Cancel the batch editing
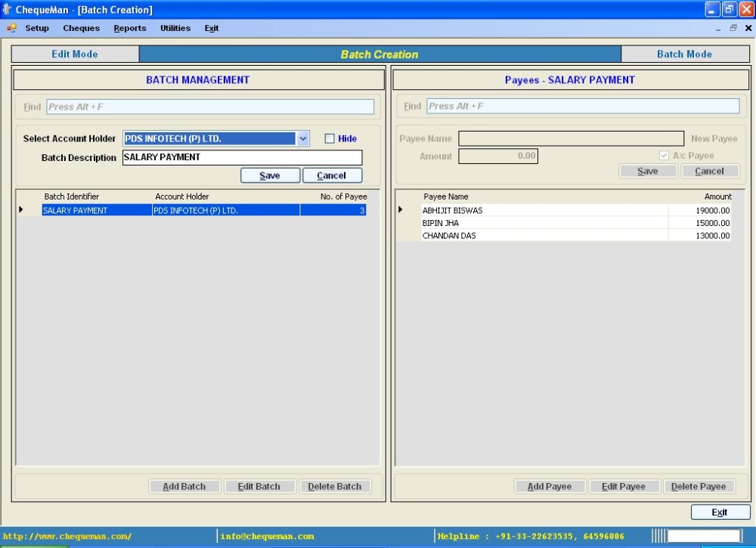The image size is (756, 548). tap(332, 175)
